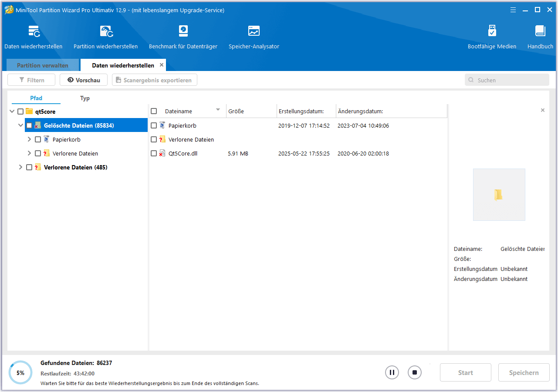
Task: Click Verlorene Dateien icon under Gelöschte Dateien
Action: pos(47,153)
